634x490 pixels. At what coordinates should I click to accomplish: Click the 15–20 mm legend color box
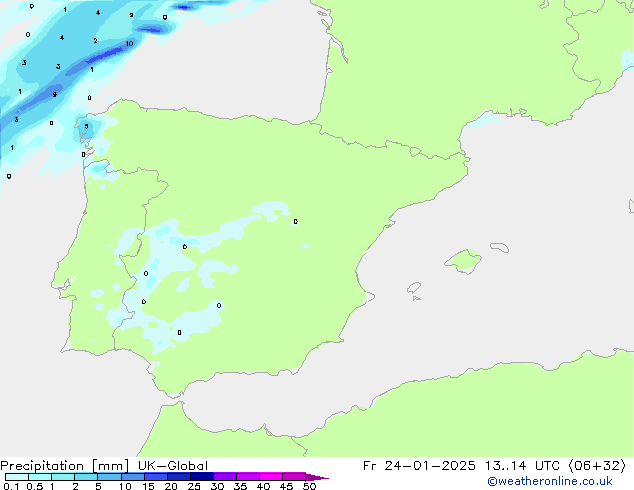pyautogui.click(x=155, y=477)
